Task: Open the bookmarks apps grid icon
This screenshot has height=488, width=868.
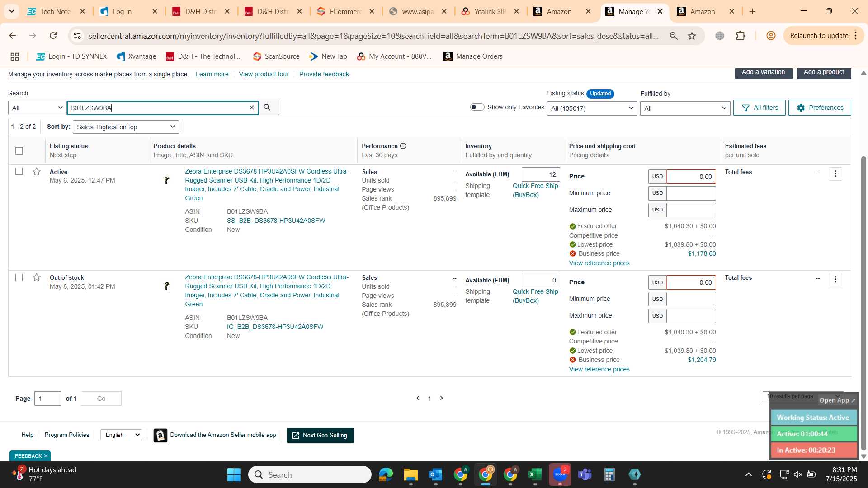Action: (x=14, y=56)
